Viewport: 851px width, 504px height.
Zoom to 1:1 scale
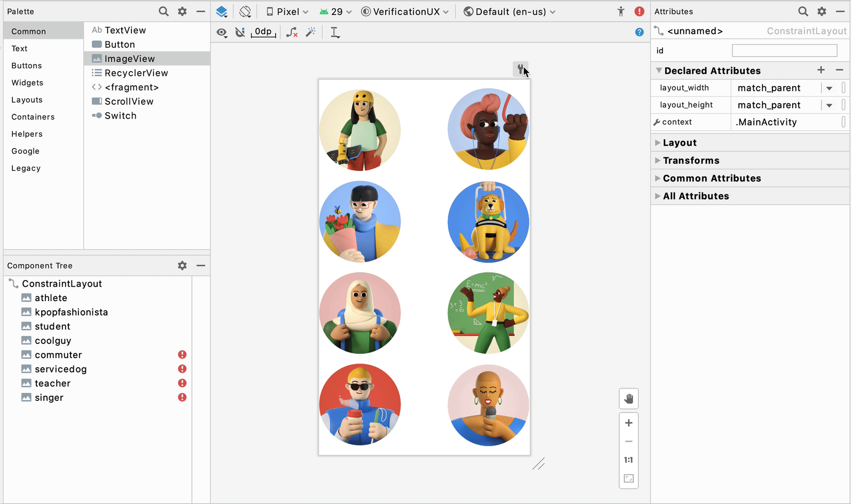point(629,460)
